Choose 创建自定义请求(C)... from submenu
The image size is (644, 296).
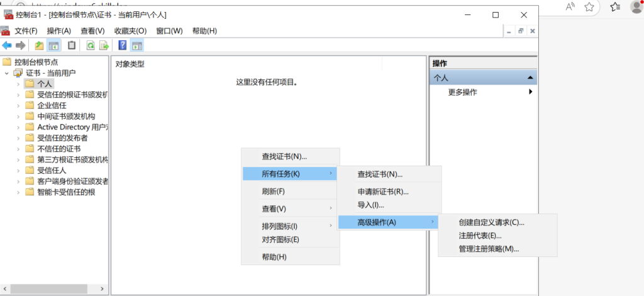point(491,222)
